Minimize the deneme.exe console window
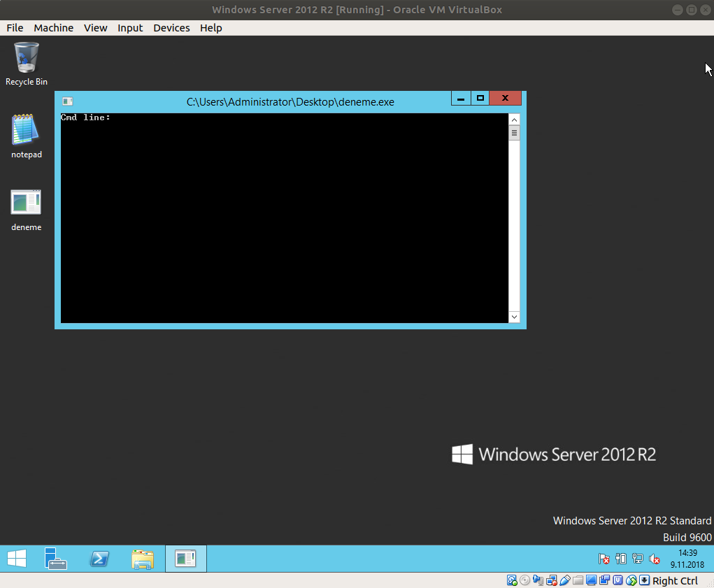 tap(461, 99)
